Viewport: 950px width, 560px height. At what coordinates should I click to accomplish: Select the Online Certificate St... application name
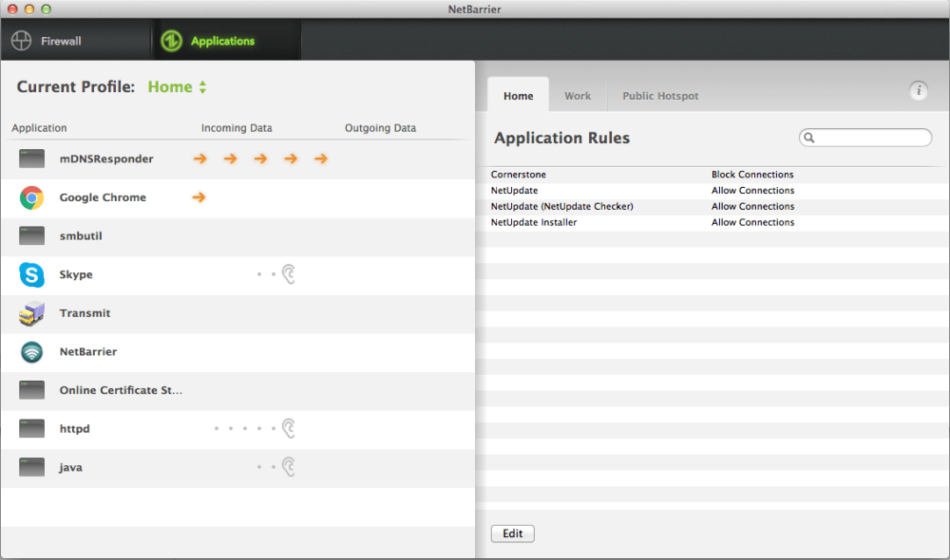tap(121, 390)
